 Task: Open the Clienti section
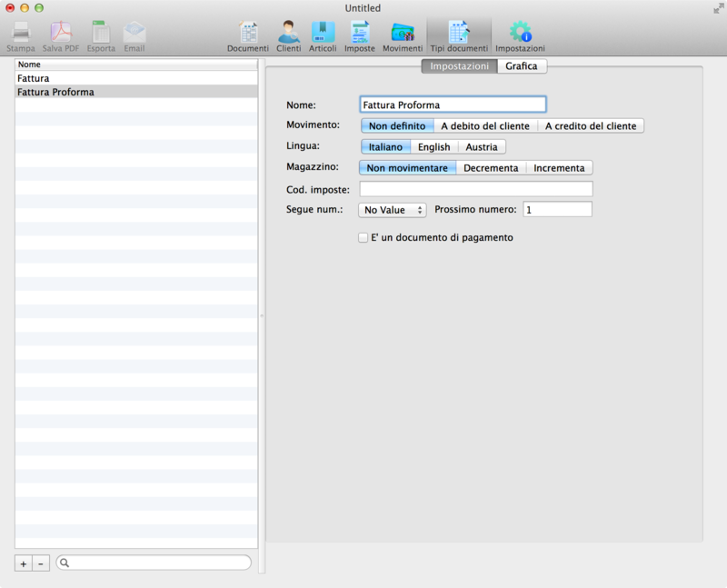point(288,35)
